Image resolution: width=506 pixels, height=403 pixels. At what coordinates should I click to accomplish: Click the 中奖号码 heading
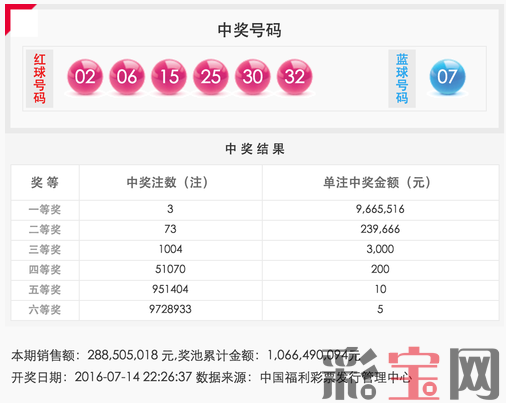point(249,30)
